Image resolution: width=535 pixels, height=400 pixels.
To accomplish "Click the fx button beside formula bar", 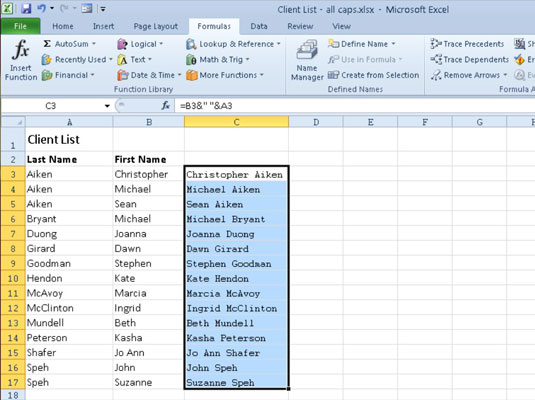I will [x=166, y=106].
